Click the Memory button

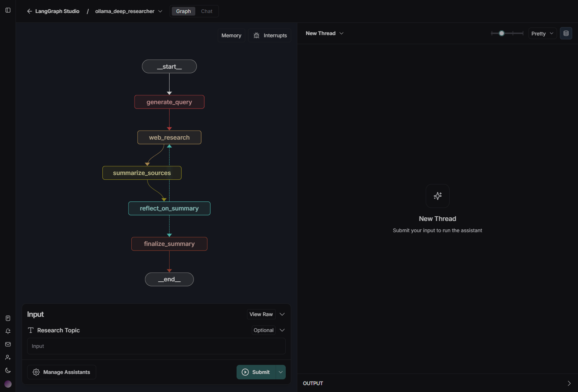(231, 35)
